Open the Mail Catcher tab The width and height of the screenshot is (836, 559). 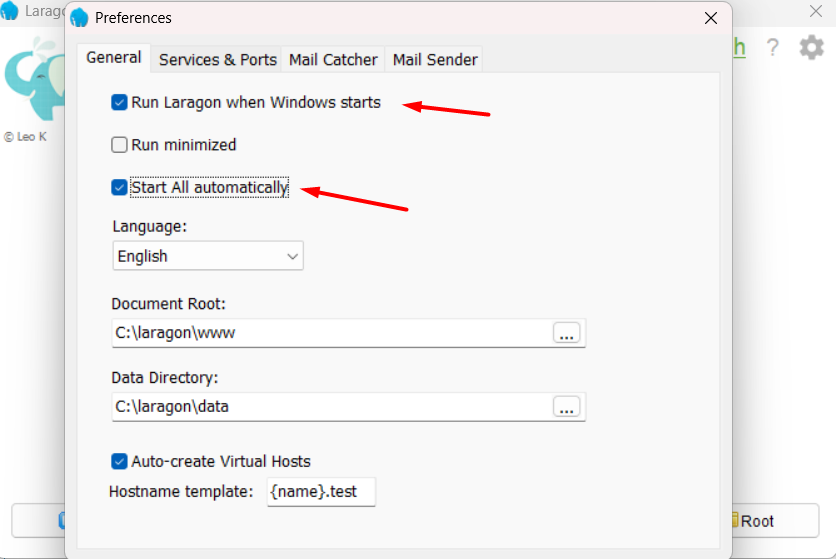(x=333, y=60)
